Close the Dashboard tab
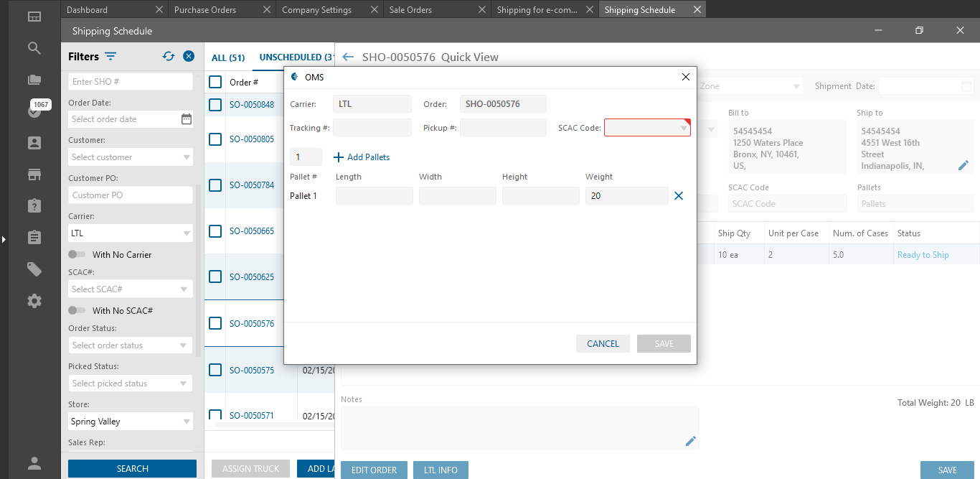Image resolution: width=980 pixels, height=479 pixels. point(159,9)
